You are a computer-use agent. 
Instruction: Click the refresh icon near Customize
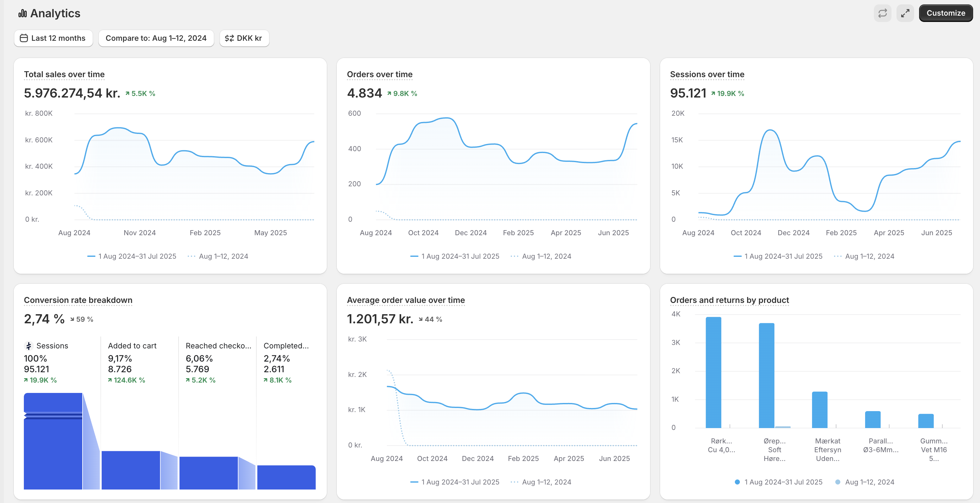[x=882, y=13]
